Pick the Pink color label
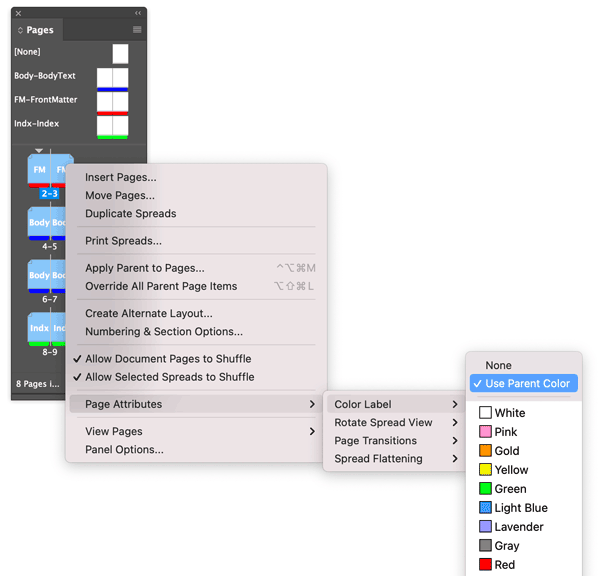 pos(523,432)
